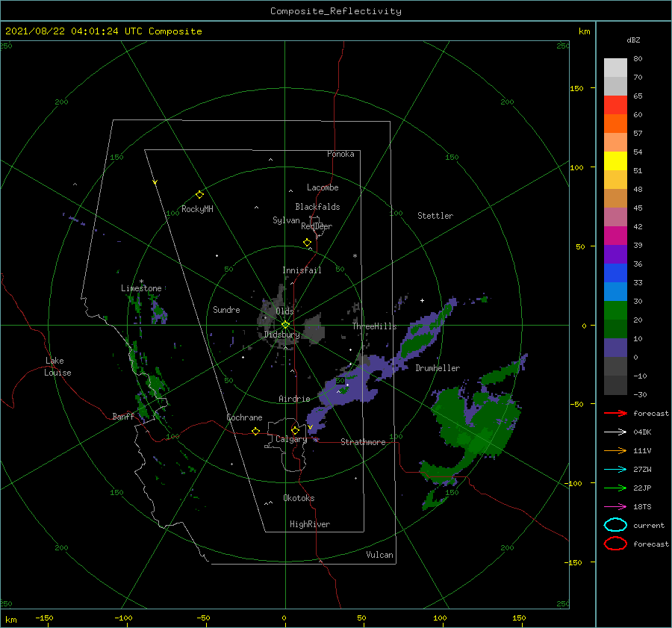Click the yellow diamond marker near RedDeer

click(x=307, y=243)
